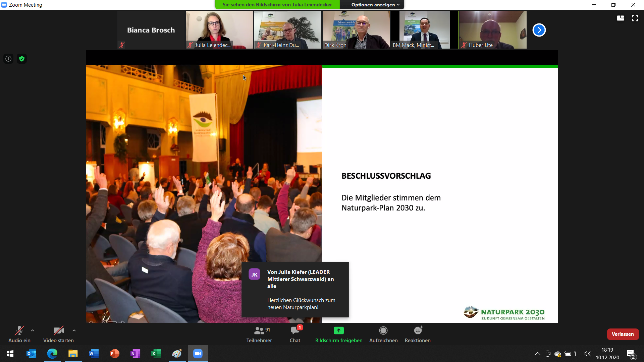Open the Chat panel
Screen dimensions: 644x362
point(295,334)
